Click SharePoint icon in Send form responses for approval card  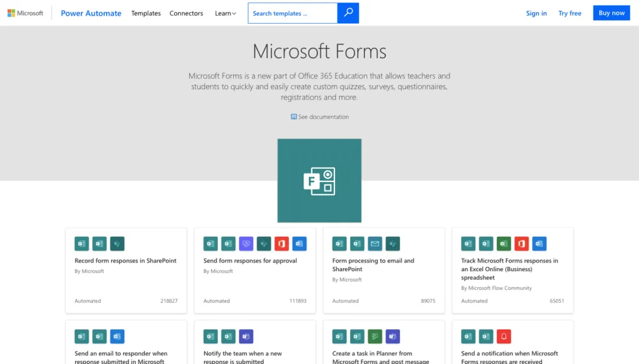(264, 244)
